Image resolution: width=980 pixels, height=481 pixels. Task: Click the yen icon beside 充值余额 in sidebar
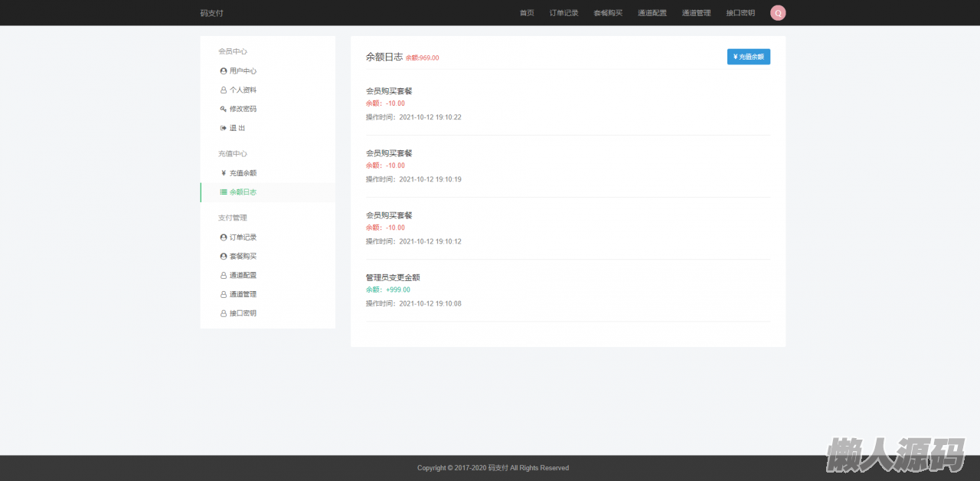pos(224,173)
